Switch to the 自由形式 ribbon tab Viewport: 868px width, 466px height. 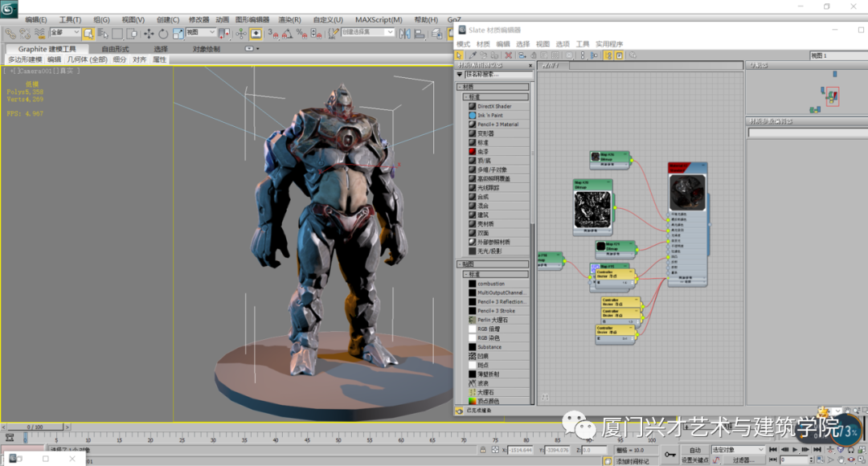(115, 49)
